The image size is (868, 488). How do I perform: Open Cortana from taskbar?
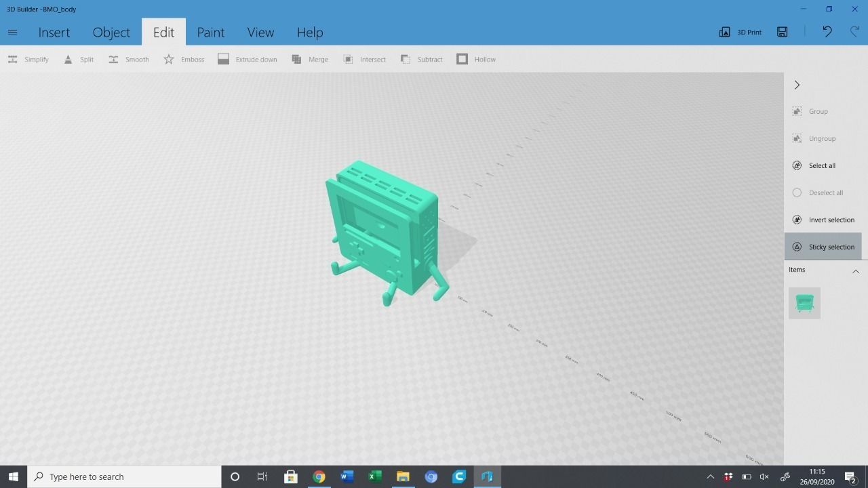[235, 476]
